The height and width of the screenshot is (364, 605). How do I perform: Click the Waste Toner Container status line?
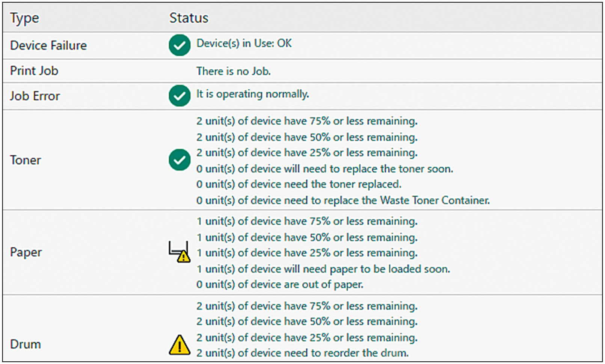click(342, 200)
